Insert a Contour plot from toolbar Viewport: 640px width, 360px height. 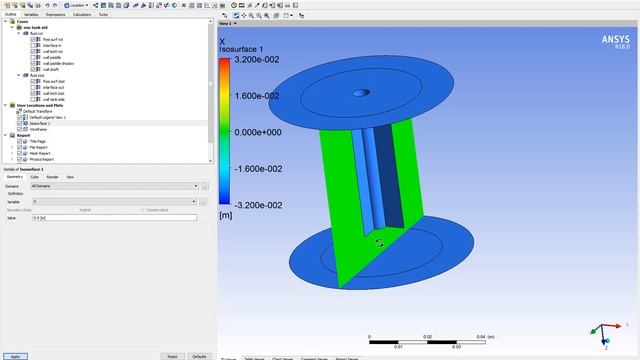tap(103, 5)
